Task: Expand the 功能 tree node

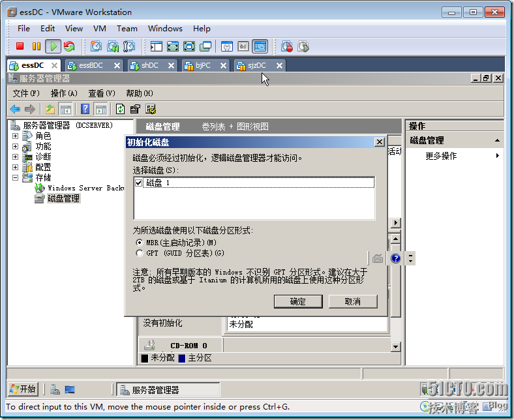Action: tap(15, 146)
